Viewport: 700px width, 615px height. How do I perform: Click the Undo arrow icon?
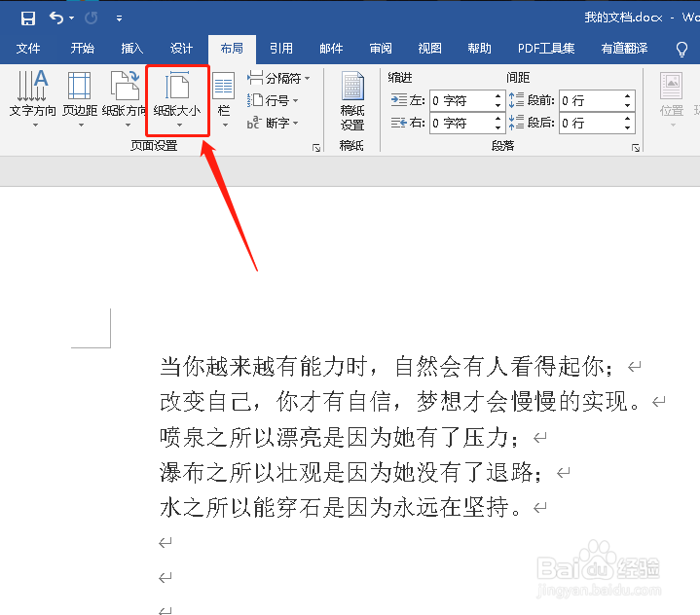tap(56, 18)
